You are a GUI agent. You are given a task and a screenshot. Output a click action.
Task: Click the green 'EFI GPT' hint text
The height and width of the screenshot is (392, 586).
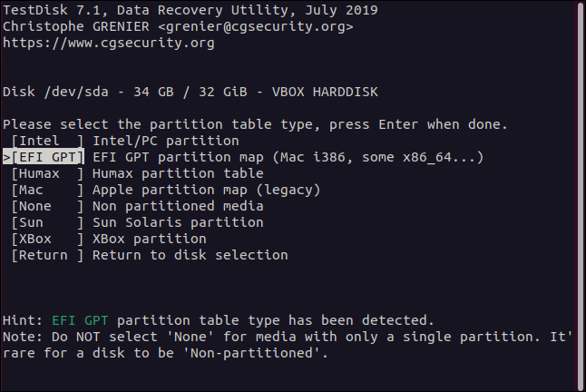click(81, 320)
